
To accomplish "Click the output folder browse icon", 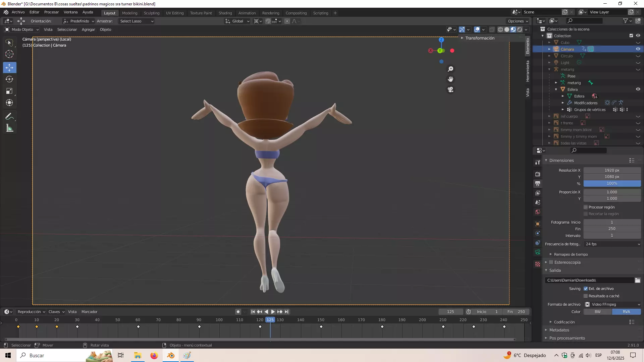I will click(x=637, y=280).
